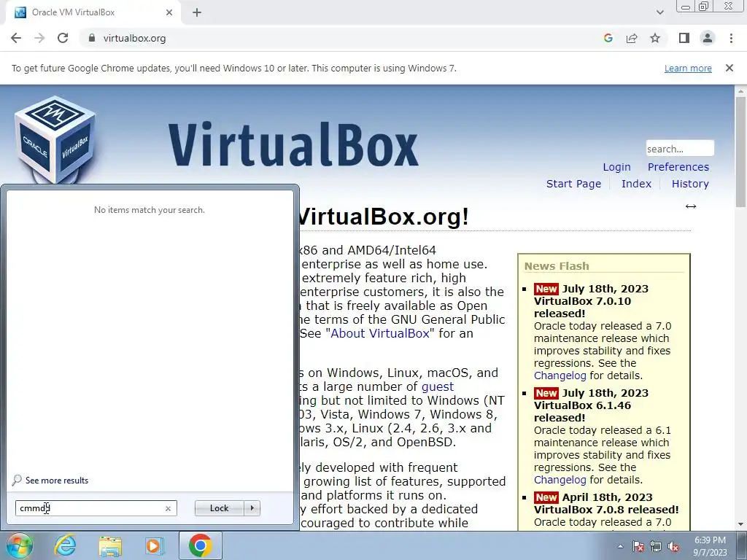
Task: Open the Changelog link for VirtualBox 7.0.10
Action: [x=560, y=376]
